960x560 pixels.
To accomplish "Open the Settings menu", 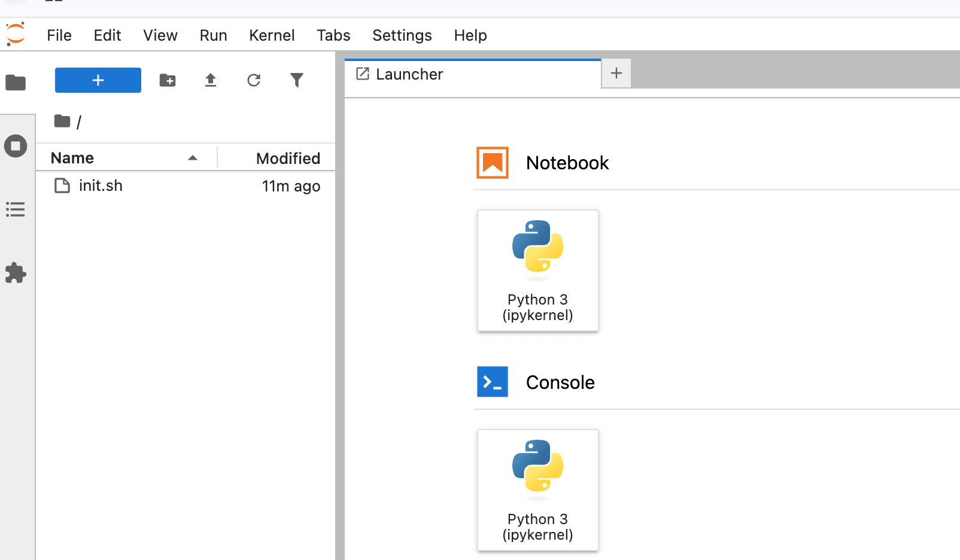I will [x=402, y=35].
